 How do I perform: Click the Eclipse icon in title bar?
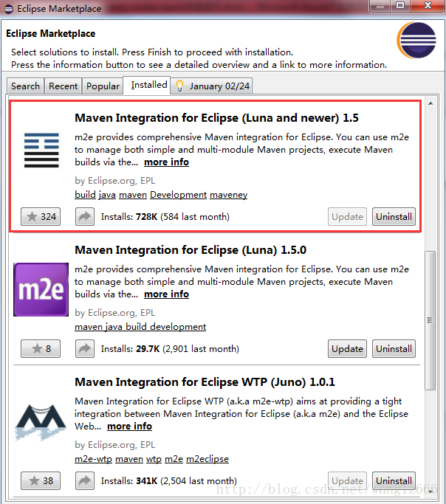[x=8, y=9]
